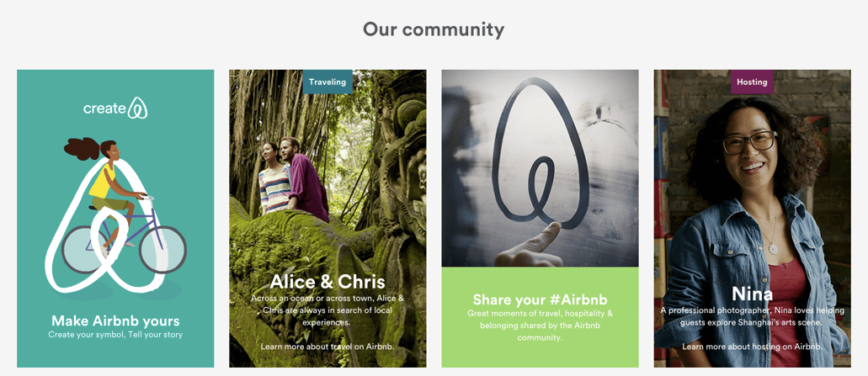Viewport: 868px width, 376px height.
Task: Click the "Alice & Chris" title
Action: pyautogui.click(x=327, y=282)
